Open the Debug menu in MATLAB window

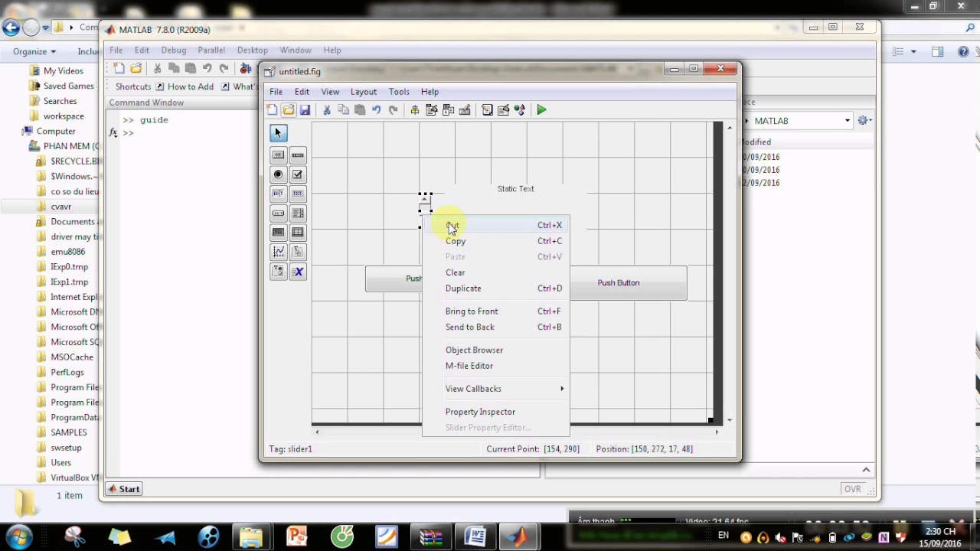(x=174, y=51)
